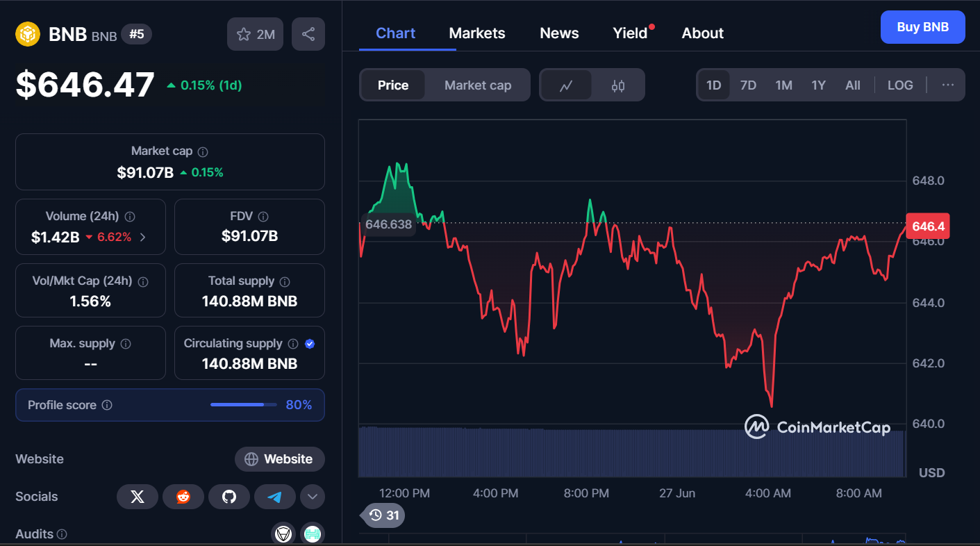Open the GitHub social link

(x=229, y=497)
